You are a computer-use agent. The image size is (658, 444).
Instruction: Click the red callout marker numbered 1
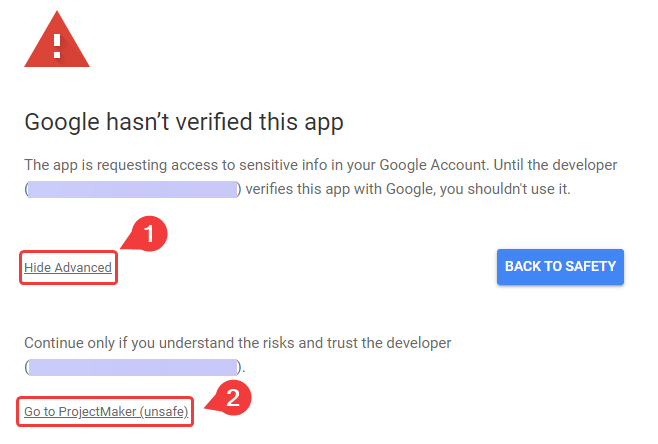(x=149, y=235)
